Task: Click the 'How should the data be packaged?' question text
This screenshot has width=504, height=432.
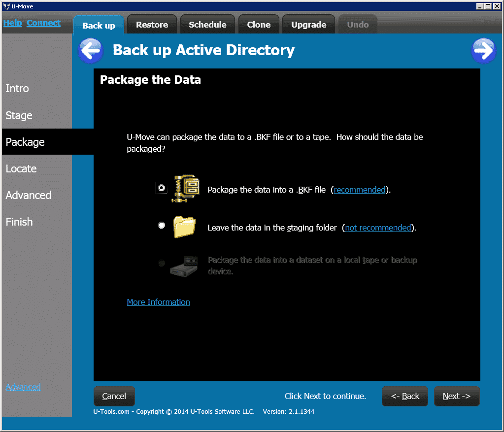Action: pos(275,143)
